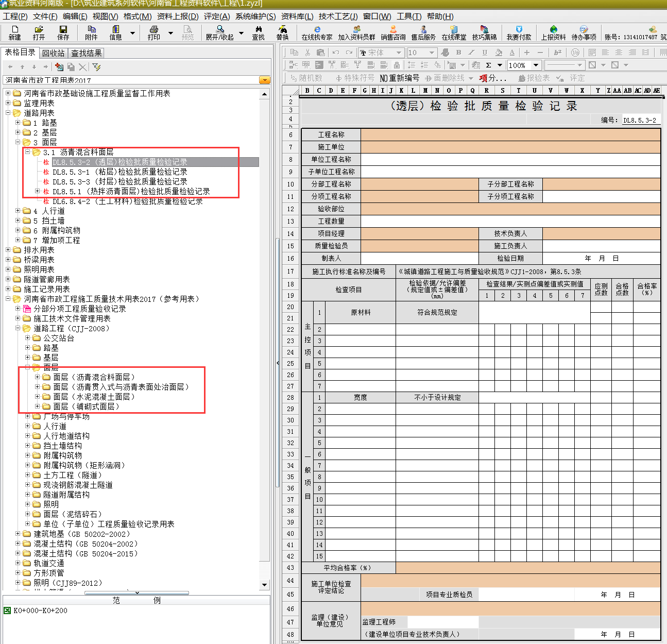Expand the 监理用表 tree node
This screenshot has height=644, width=667.
8,103
